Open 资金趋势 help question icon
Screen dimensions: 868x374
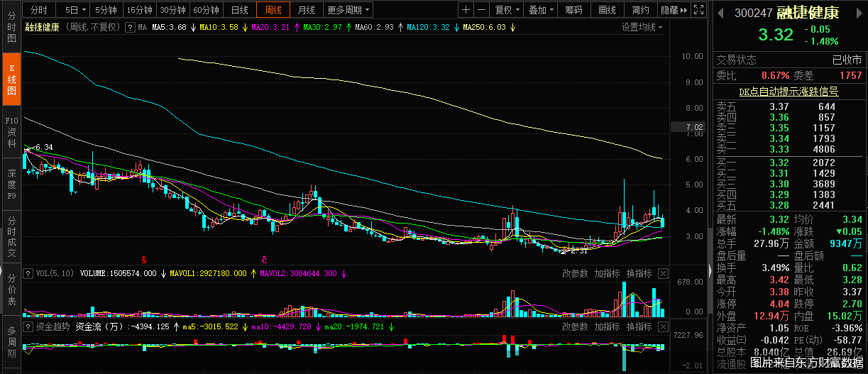click(29, 327)
